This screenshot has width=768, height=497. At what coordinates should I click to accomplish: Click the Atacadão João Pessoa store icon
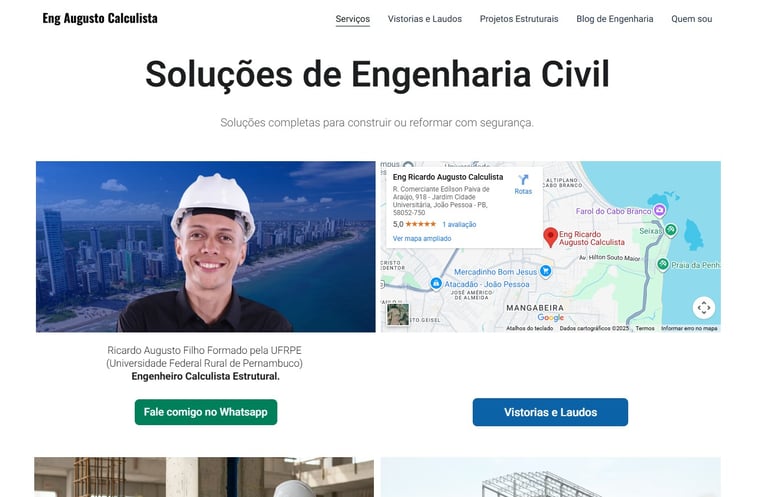pyautogui.click(x=435, y=284)
